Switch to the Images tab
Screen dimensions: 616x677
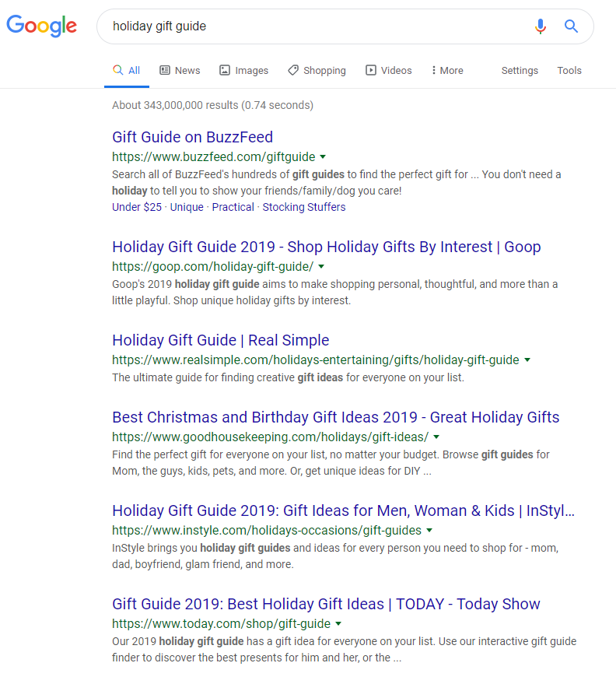(243, 71)
